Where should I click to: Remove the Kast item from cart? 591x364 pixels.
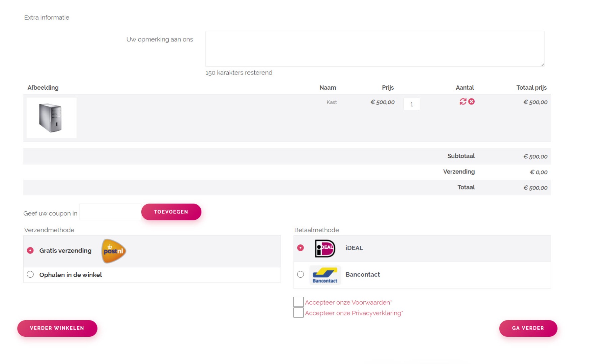click(471, 101)
